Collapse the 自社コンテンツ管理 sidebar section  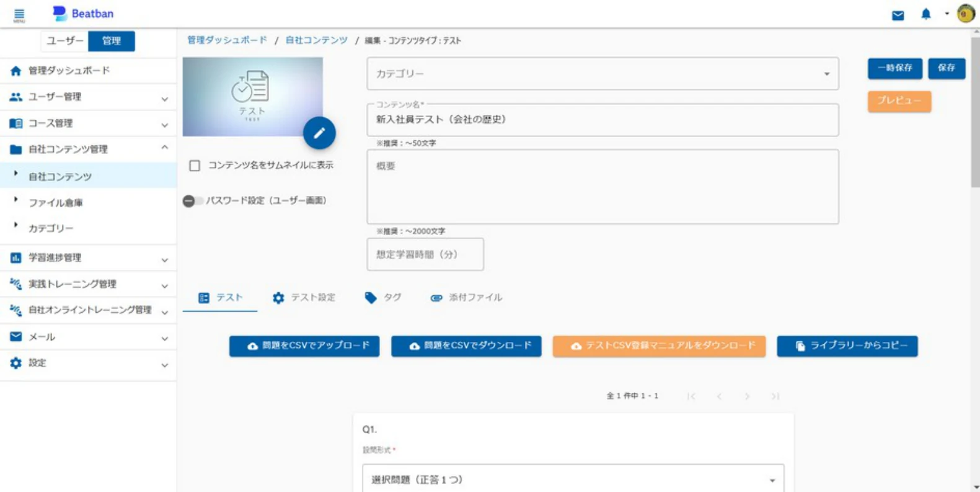click(165, 148)
